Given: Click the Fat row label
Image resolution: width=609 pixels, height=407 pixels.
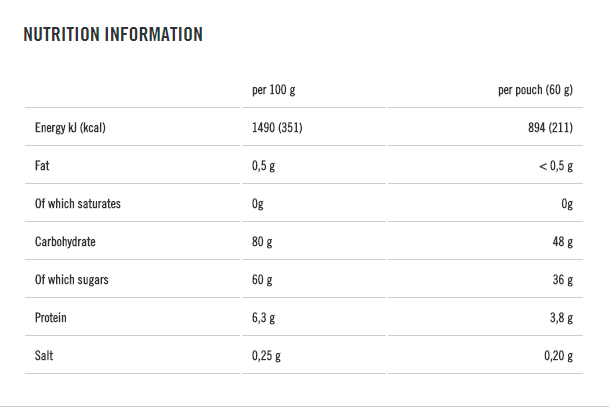Looking at the screenshot, I should pyautogui.click(x=42, y=166).
